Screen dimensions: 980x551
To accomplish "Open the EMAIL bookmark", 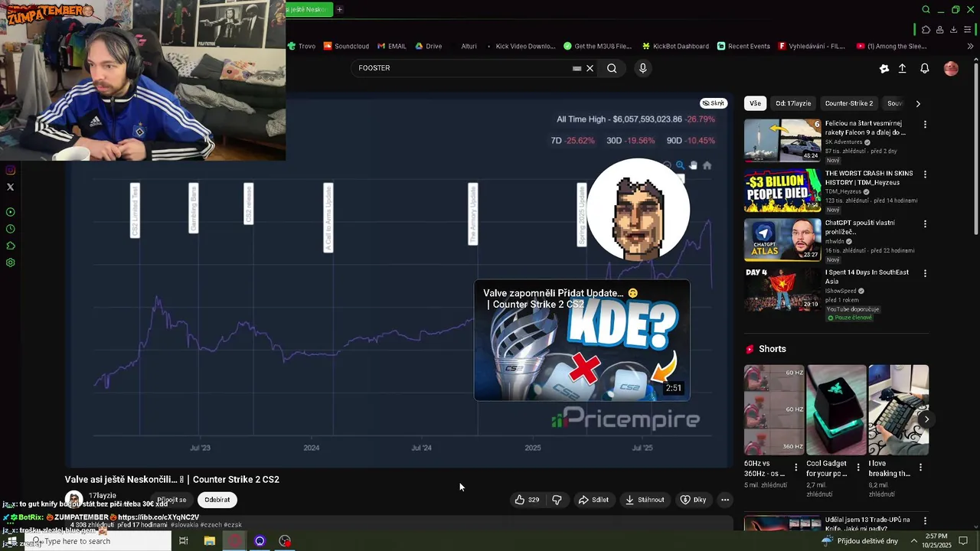I will click(x=391, y=46).
